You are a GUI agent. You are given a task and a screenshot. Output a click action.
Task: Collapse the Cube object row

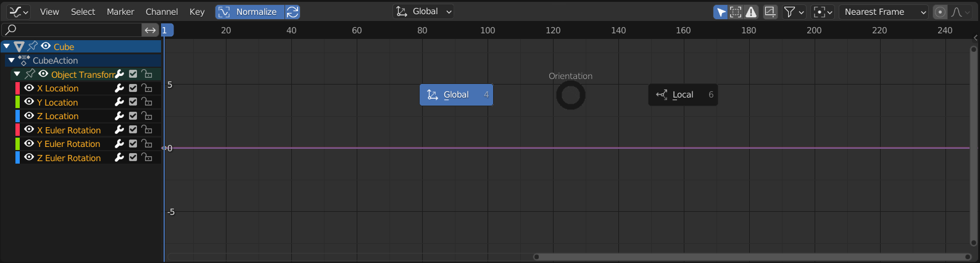[7, 46]
